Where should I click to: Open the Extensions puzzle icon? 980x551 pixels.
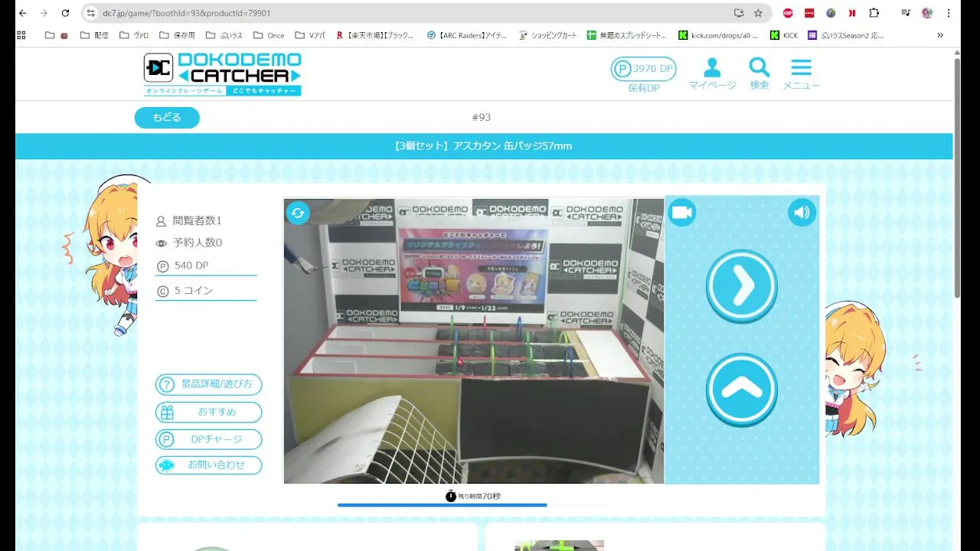pos(874,13)
